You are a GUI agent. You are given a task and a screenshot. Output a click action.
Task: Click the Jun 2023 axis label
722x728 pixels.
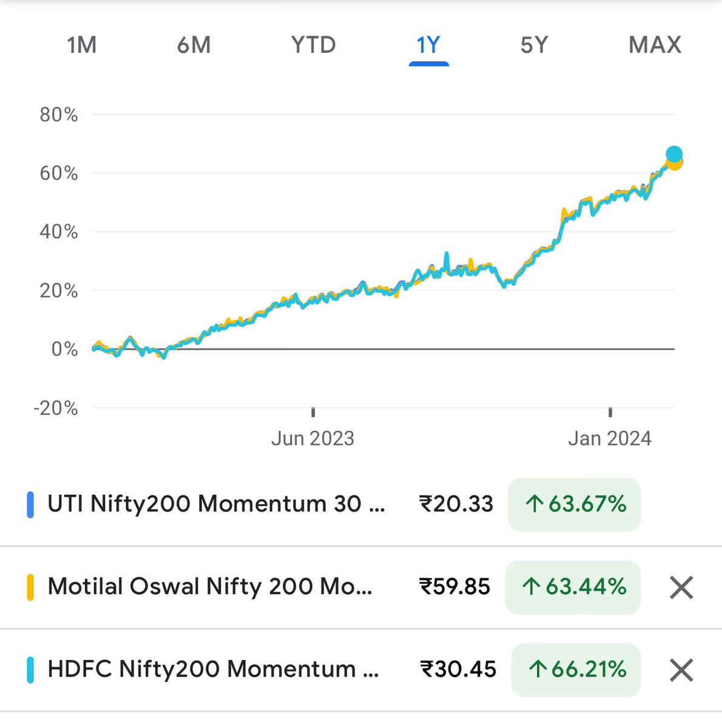(312, 438)
